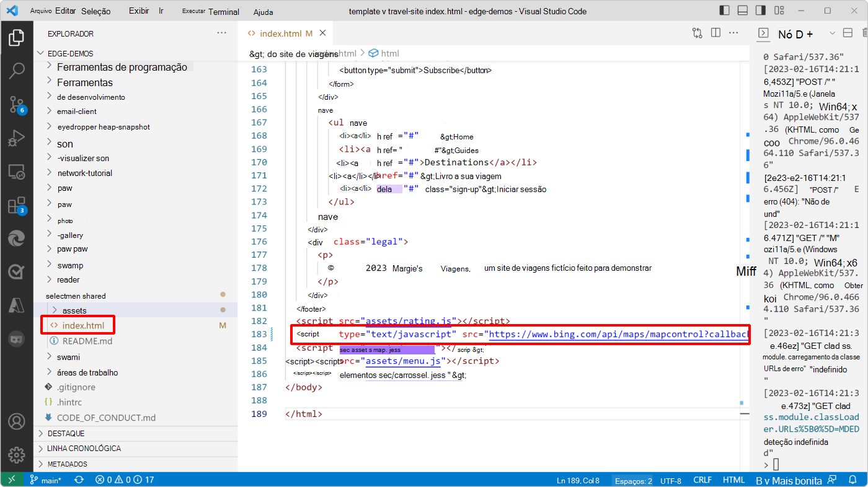This screenshot has height=487, width=868.
Task: Open the Extensions view
Action: tap(17, 204)
